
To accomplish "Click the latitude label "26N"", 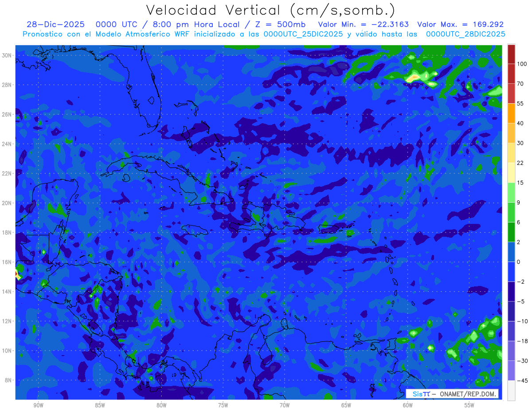I will pyautogui.click(x=7, y=114).
